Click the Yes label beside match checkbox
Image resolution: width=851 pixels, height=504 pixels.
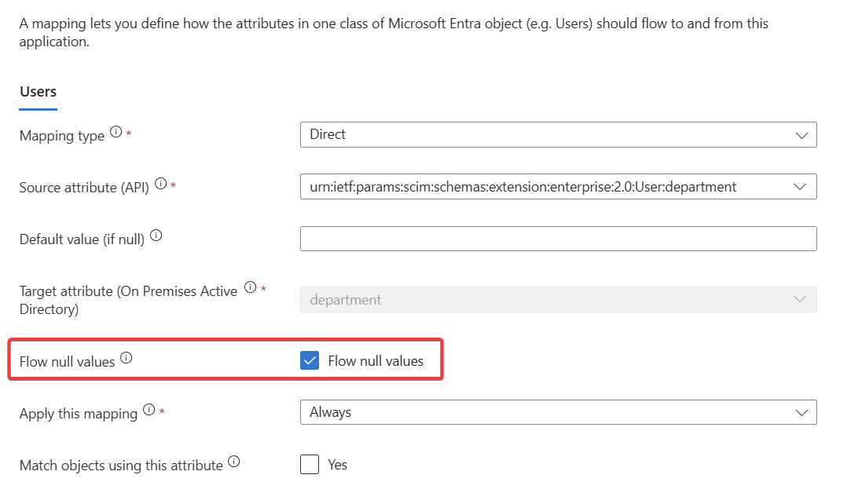338,465
